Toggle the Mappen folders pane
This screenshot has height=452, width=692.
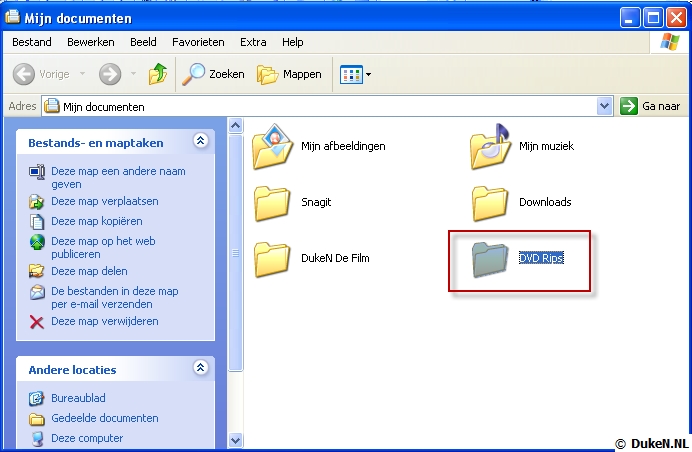(289, 74)
